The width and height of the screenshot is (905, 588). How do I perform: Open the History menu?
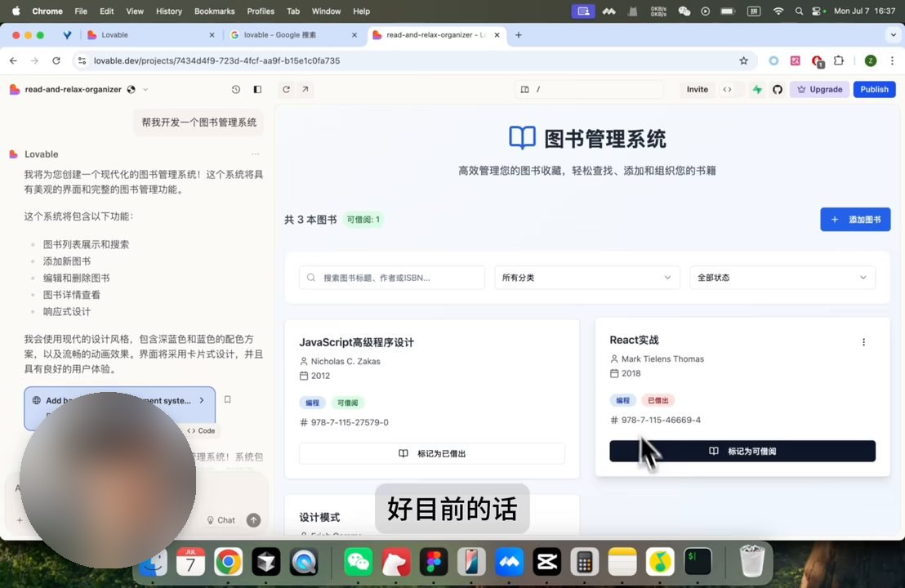pos(168,11)
